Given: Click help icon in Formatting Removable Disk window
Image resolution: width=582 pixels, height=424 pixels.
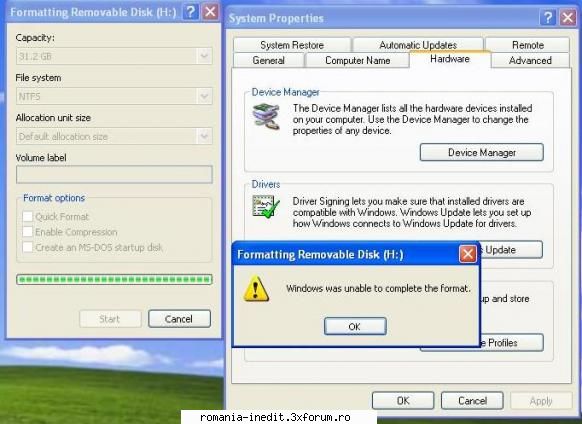Looking at the screenshot, I should (x=190, y=12).
